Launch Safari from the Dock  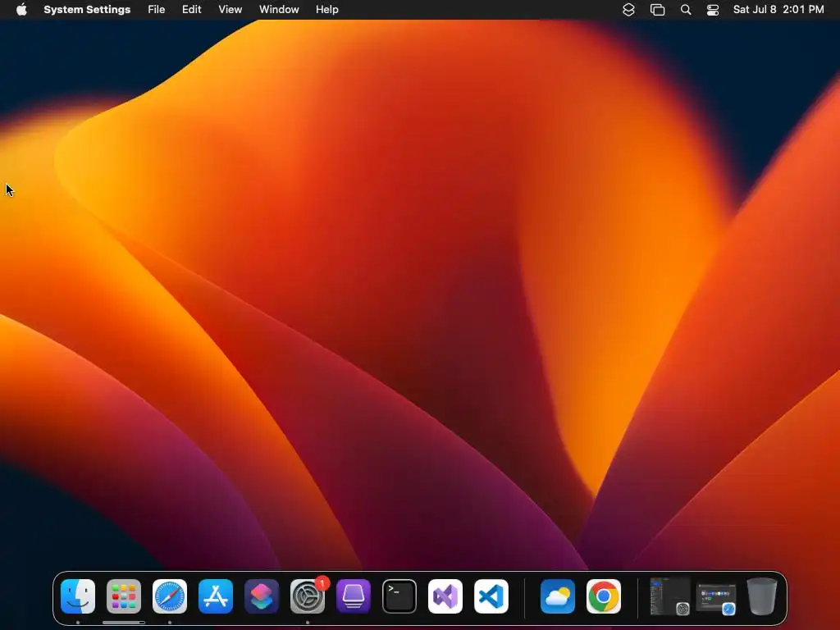click(x=170, y=596)
